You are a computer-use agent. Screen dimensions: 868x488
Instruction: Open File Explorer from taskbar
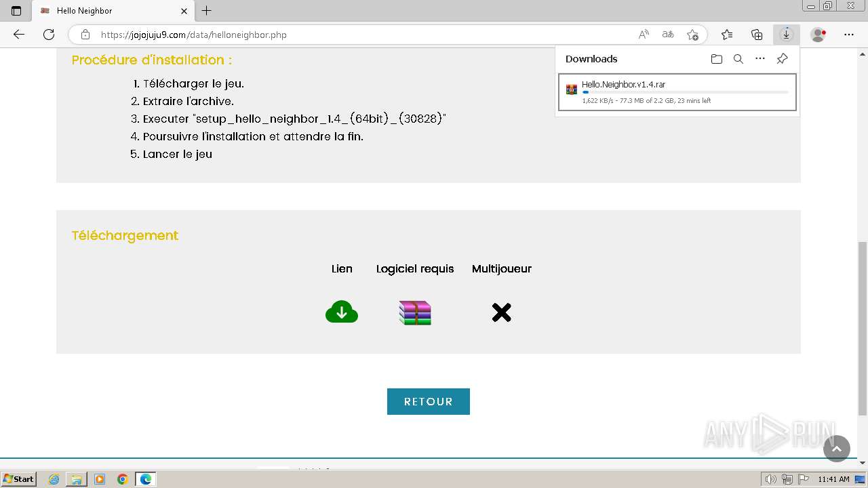coord(77,479)
